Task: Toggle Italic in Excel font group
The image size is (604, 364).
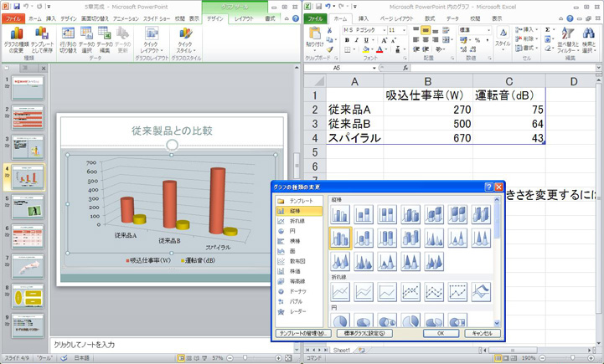Action: [x=357, y=40]
